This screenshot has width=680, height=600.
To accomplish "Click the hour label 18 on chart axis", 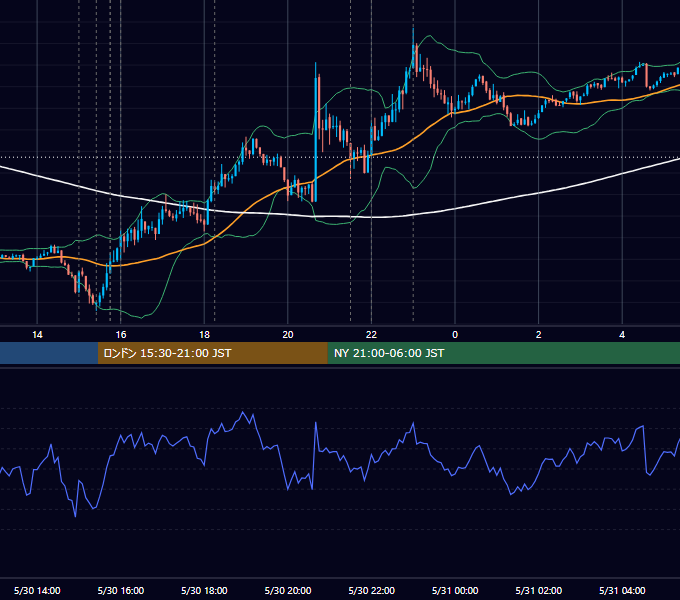I will (x=204, y=335).
